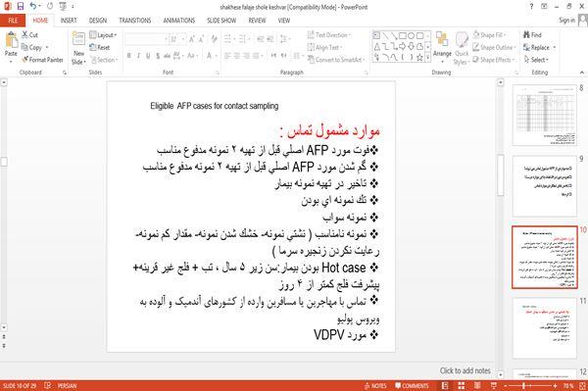Click the slide title 'Eligible AFP cases for contact sampling'
The height and width of the screenshot is (391, 588).
click(x=214, y=106)
